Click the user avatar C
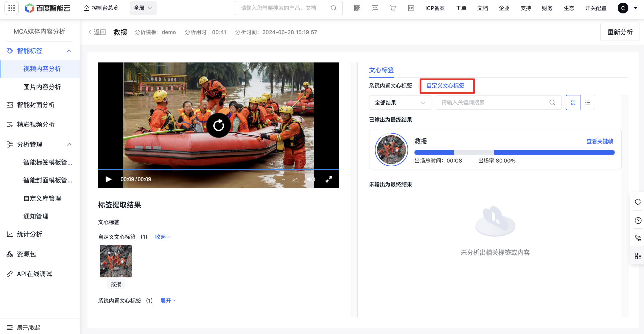 click(623, 8)
